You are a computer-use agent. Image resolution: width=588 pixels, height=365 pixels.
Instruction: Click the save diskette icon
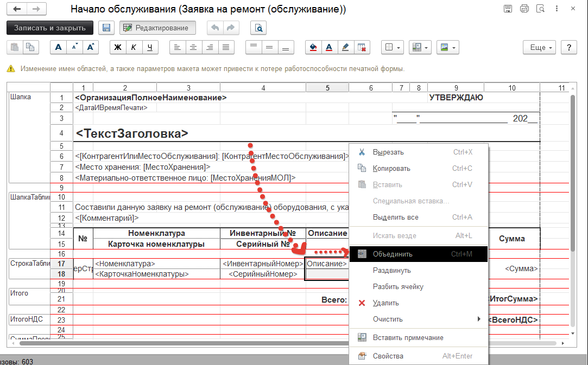point(106,28)
